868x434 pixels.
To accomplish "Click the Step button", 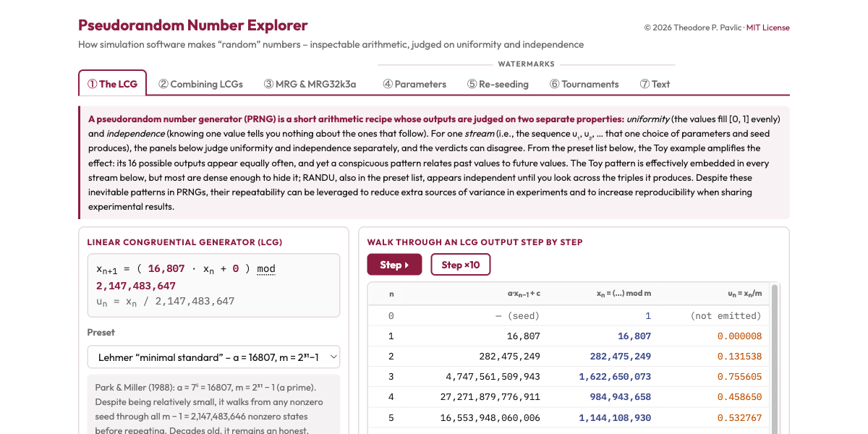I will click(x=394, y=265).
